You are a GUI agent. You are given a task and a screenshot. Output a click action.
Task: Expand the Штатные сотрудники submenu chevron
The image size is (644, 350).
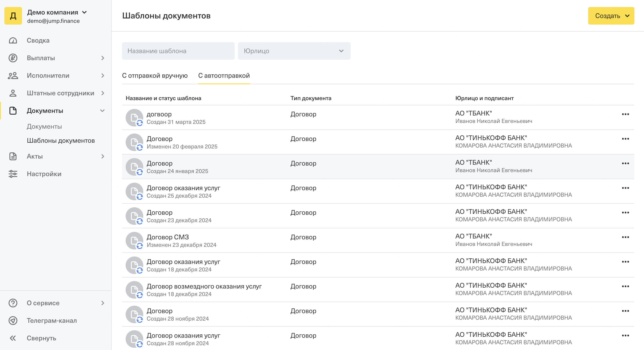(x=103, y=93)
